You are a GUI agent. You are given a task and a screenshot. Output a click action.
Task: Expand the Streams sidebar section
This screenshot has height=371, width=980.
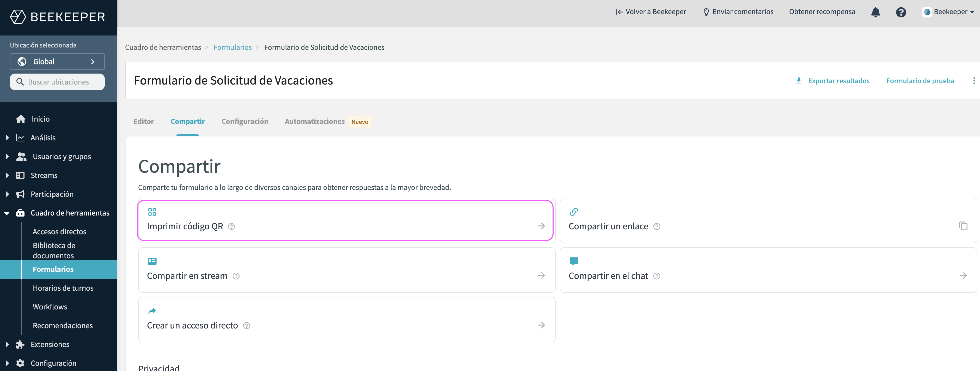click(7, 175)
